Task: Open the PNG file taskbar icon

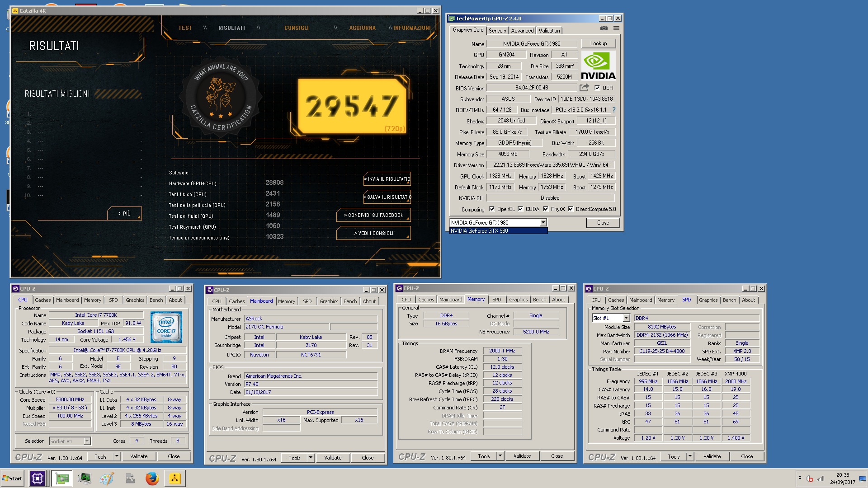Action: (130, 479)
